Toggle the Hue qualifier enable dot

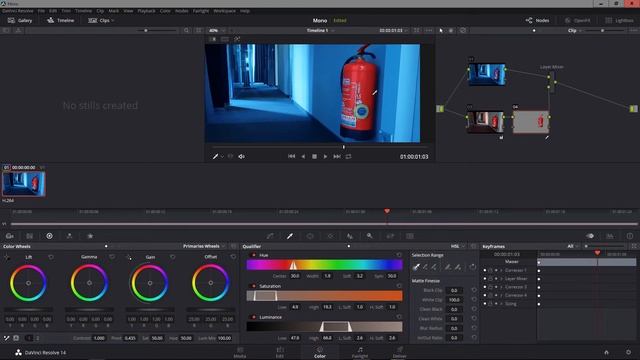253,255
